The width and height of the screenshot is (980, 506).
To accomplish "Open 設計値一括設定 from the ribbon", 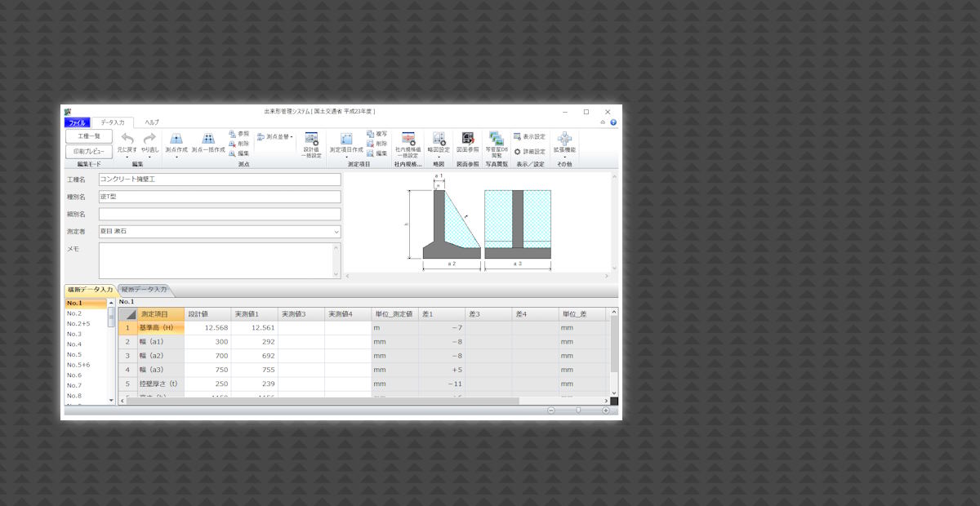I will tap(311, 140).
